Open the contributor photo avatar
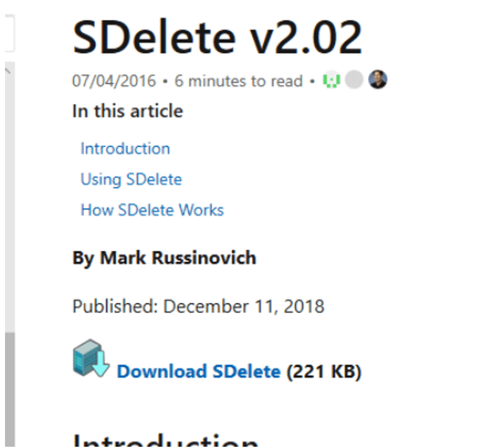The image size is (498, 448). click(x=378, y=80)
